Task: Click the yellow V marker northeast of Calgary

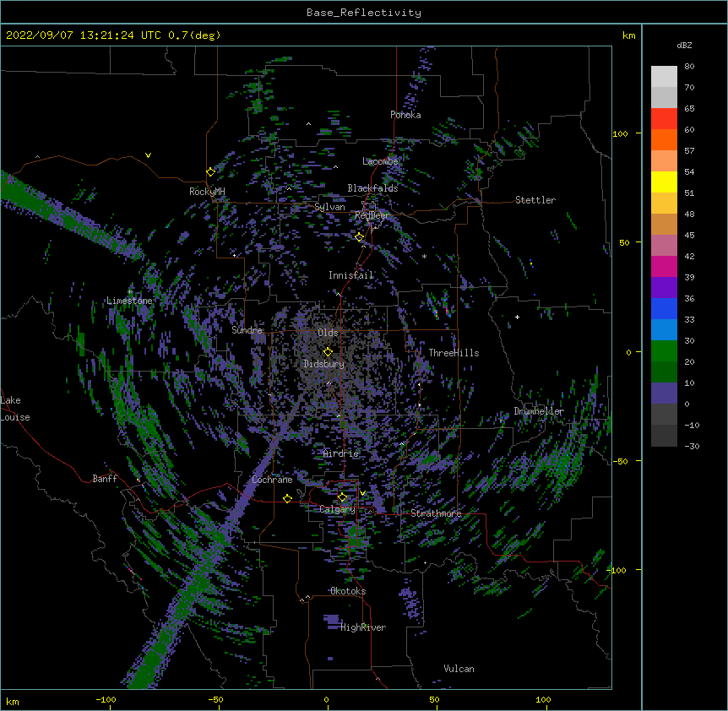Action: pyautogui.click(x=362, y=493)
